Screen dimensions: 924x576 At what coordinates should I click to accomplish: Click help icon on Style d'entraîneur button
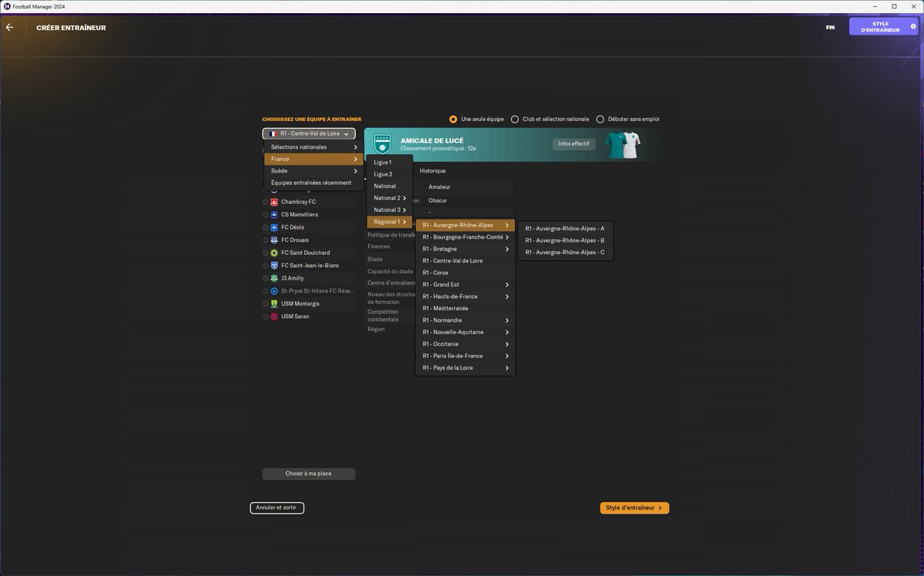913,26
